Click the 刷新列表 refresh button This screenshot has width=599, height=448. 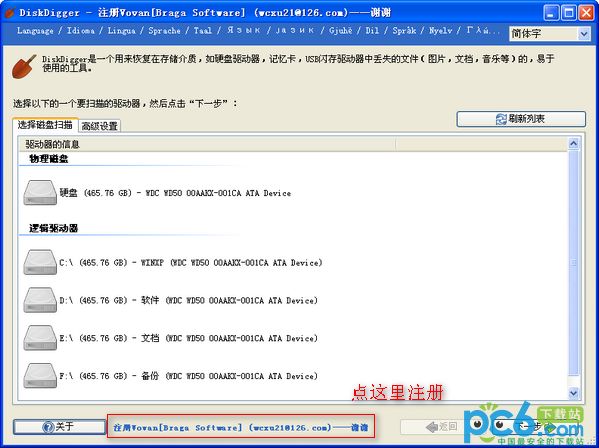521,119
